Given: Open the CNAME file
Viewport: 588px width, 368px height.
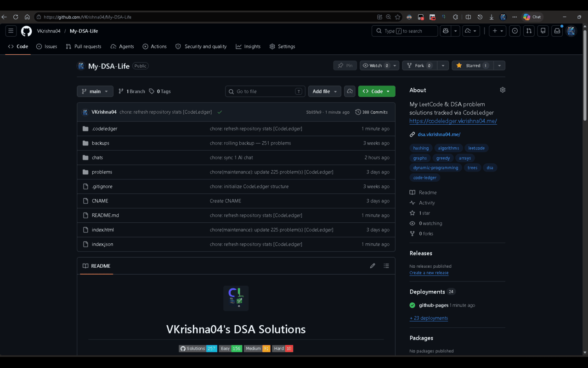Looking at the screenshot, I should coord(100,201).
